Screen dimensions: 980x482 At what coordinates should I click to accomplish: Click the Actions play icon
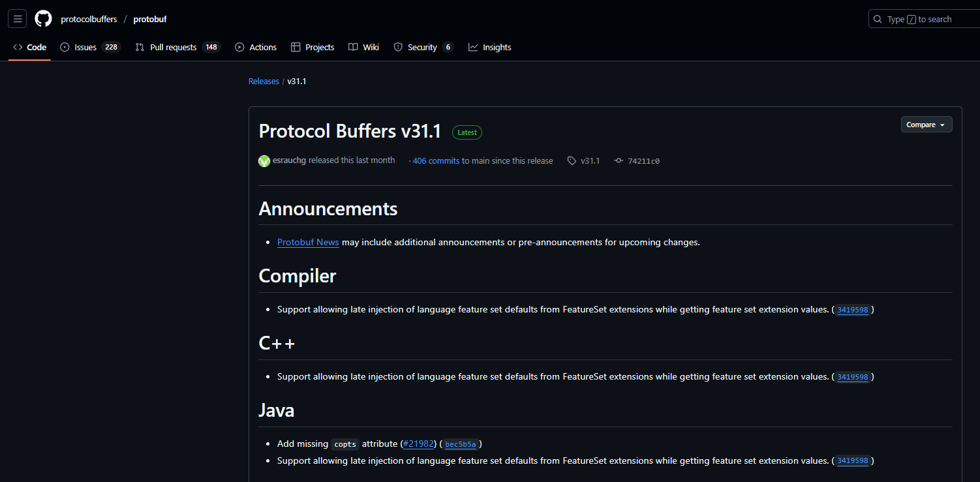[x=239, y=47]
